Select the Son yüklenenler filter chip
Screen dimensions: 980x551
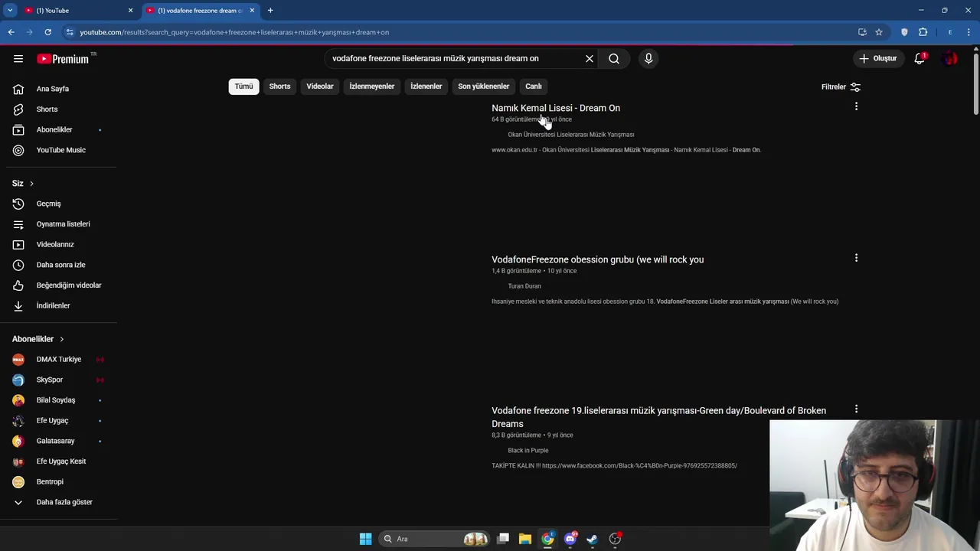(x=483, y=86)
